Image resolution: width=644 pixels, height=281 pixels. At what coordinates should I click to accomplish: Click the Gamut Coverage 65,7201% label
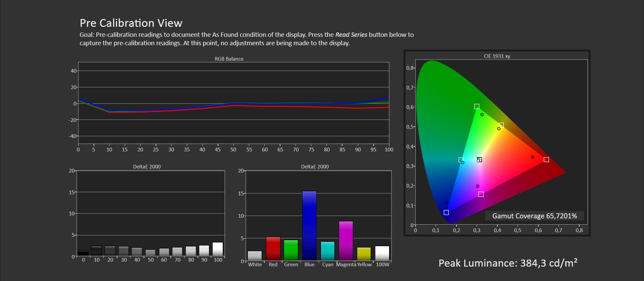[x=534, y=216]
